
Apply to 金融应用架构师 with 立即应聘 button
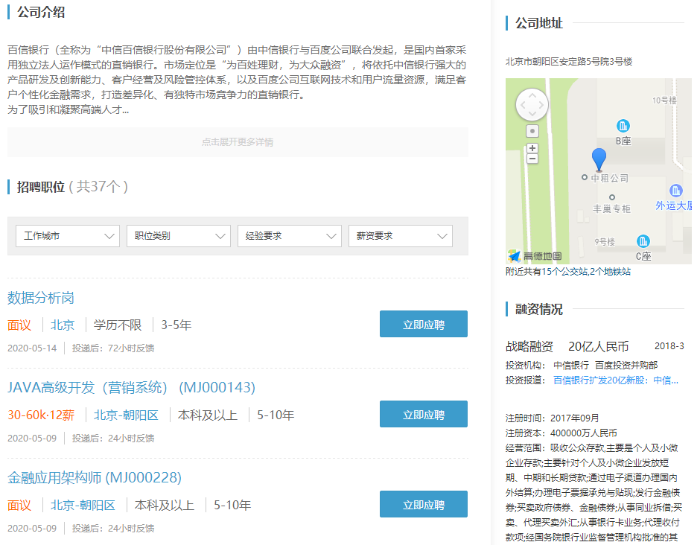point(424,504)
